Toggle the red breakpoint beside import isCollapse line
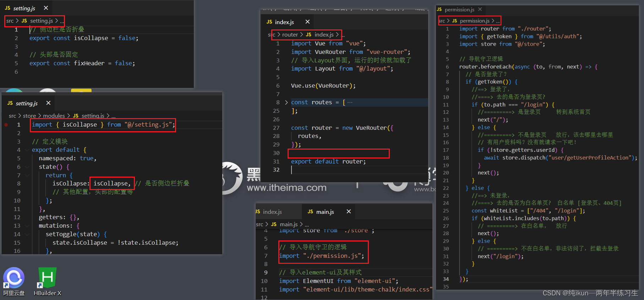This screenshot has height=300, width=644. pos(6,125)
